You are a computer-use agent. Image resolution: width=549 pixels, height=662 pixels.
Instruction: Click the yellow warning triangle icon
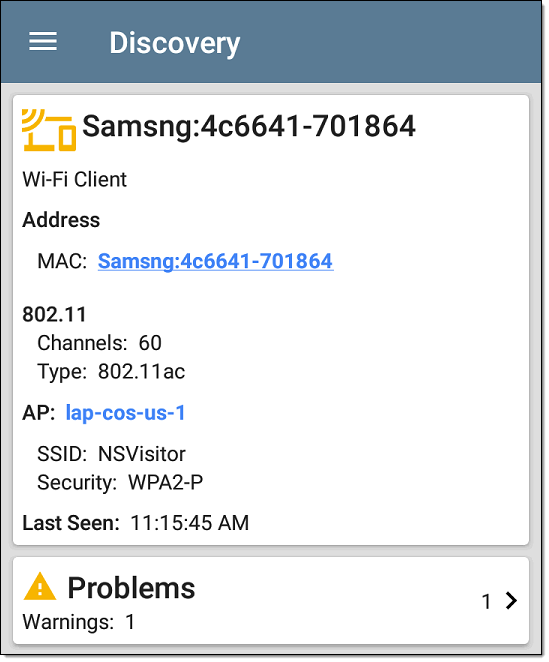40,586
